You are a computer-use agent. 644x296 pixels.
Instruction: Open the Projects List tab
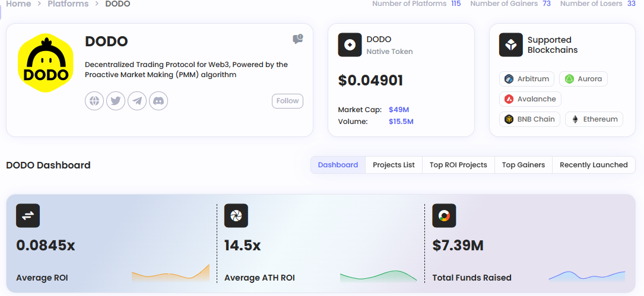(394, 165)
